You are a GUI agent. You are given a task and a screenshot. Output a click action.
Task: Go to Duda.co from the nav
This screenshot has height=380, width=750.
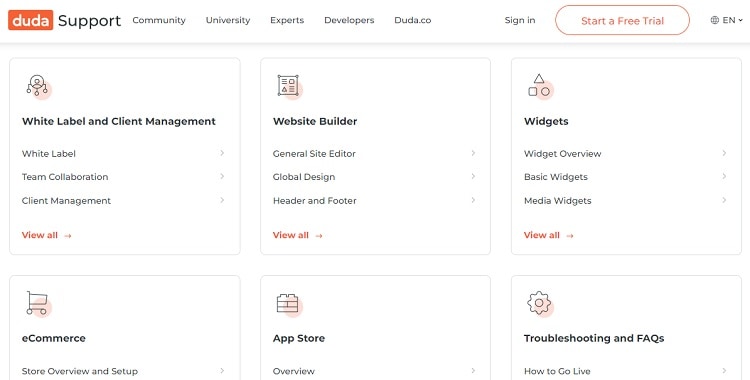(x=413, y=20)
